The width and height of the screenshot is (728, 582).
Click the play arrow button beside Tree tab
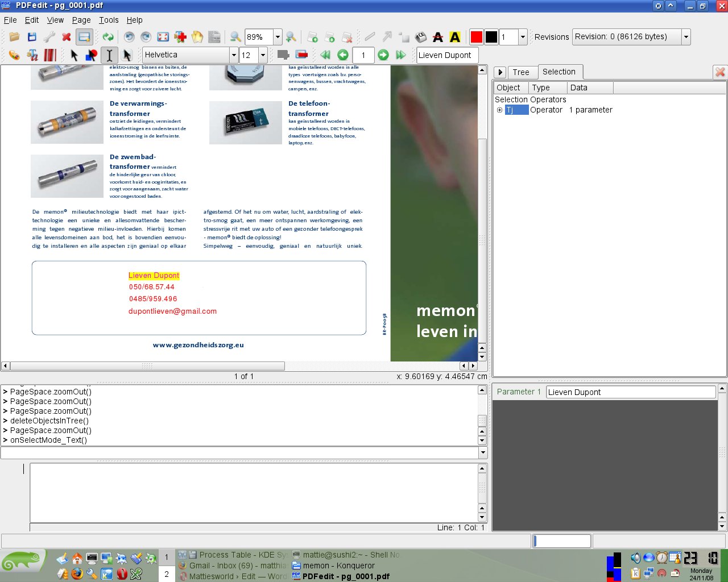pyautogui.click(x=500, y=72)
